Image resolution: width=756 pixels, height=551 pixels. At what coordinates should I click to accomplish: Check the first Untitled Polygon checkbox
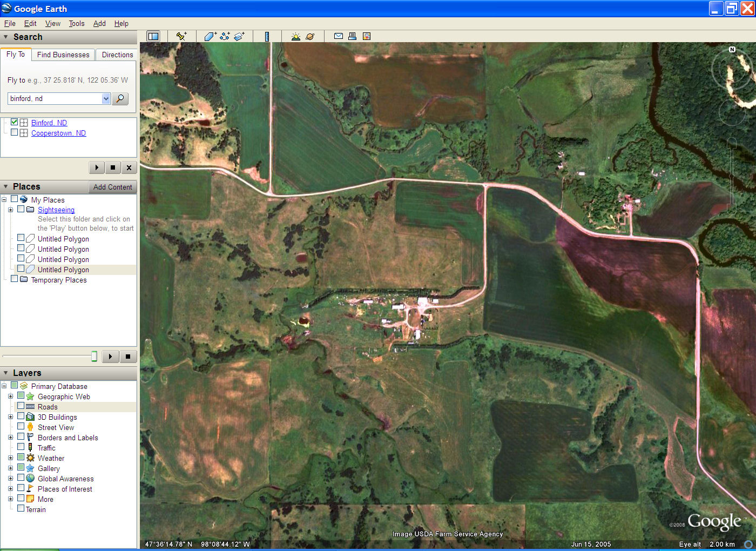click(x=21, y=238)
